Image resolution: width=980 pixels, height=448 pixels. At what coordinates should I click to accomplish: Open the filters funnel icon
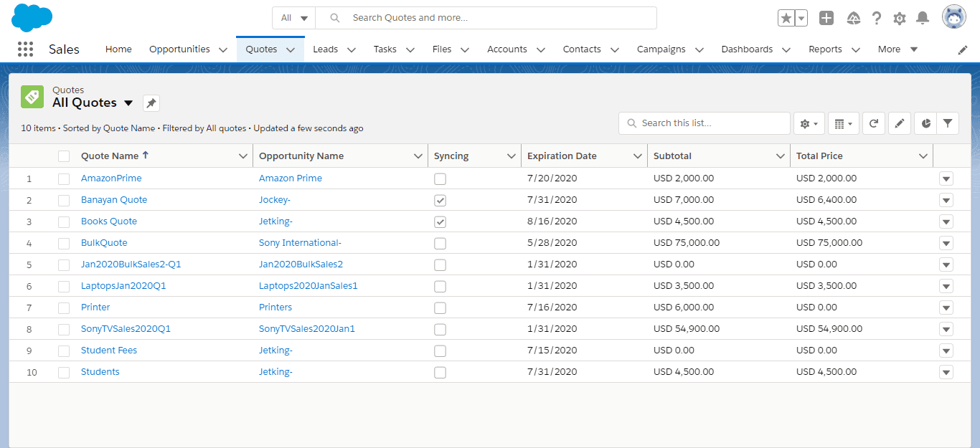coord(948,123)
